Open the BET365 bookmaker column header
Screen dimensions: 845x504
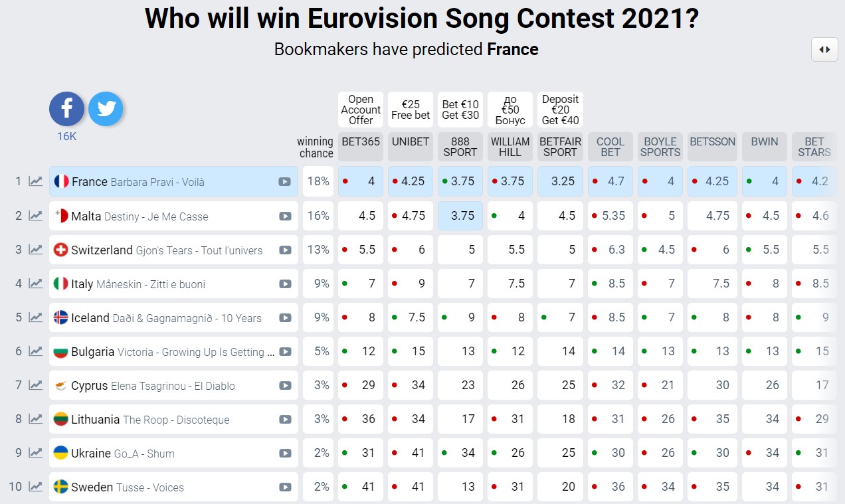tap(361, 146)
